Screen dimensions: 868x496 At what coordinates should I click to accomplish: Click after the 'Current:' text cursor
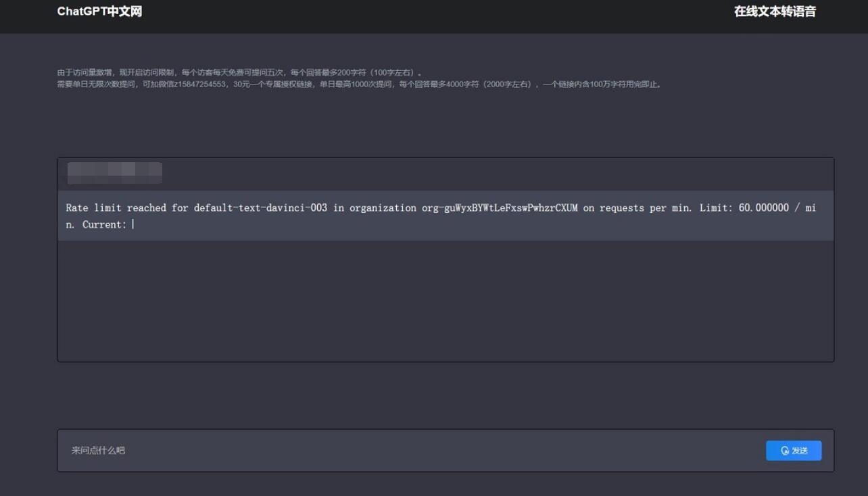point(133,225)
